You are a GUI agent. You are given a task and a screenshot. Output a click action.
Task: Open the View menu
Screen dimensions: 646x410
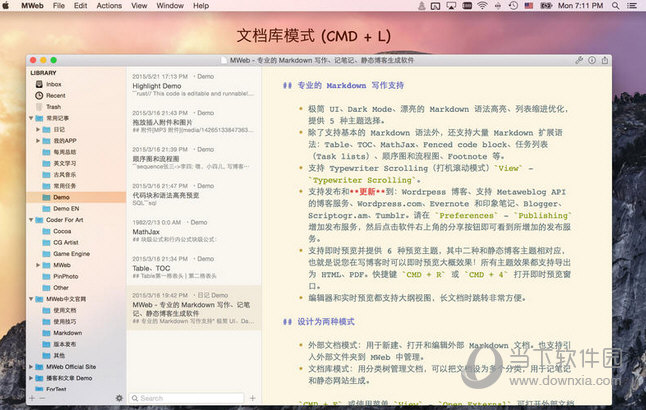tap(139, 6)
